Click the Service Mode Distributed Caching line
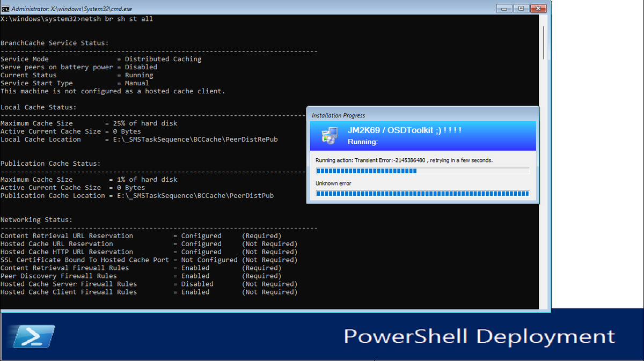Screen dimensions: 644x361 [101, 59]
